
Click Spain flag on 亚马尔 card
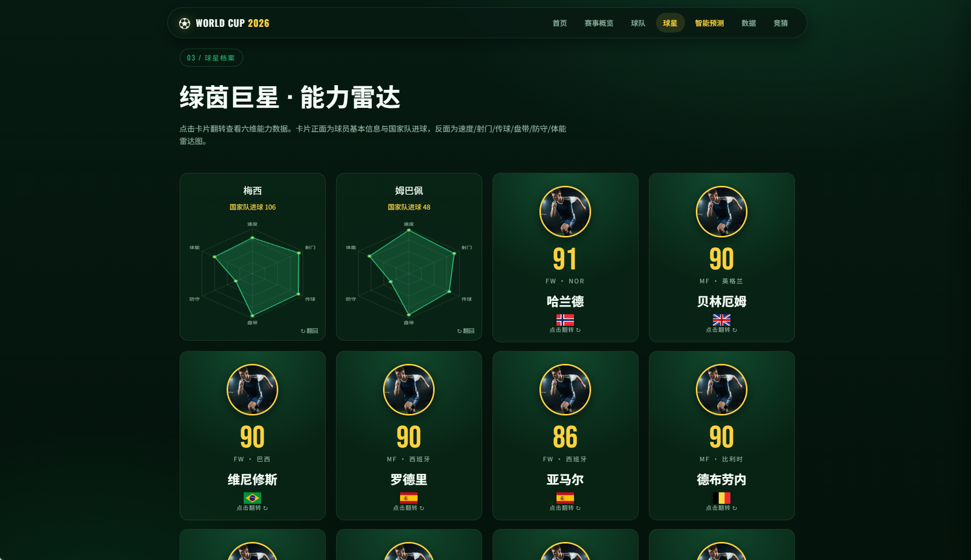pyautogui.click(x=565, y=498)
